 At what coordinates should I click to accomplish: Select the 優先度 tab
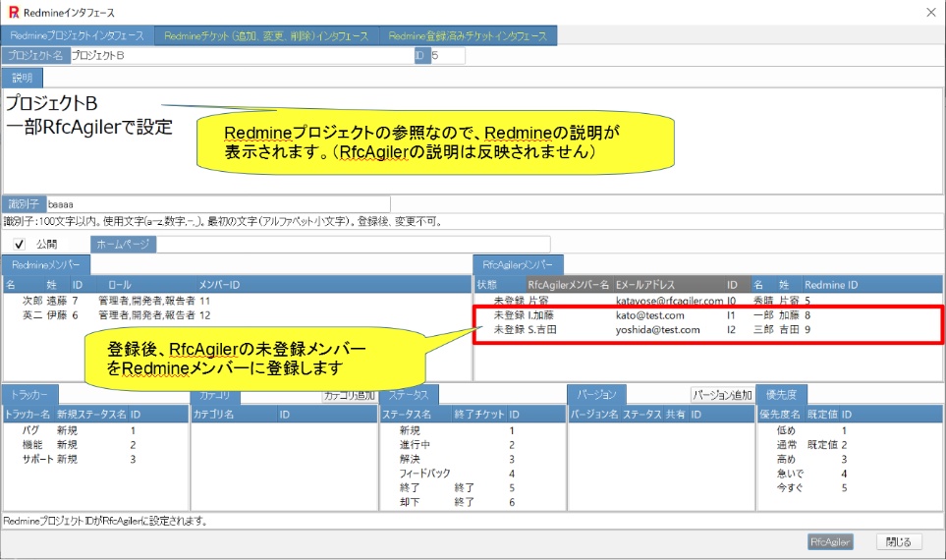point(781,395)
